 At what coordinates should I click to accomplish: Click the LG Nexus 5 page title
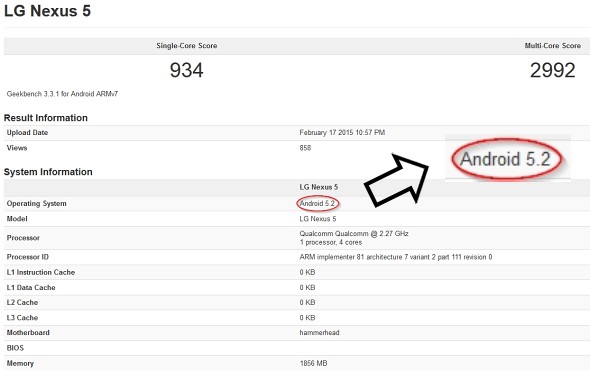(47, 11)
